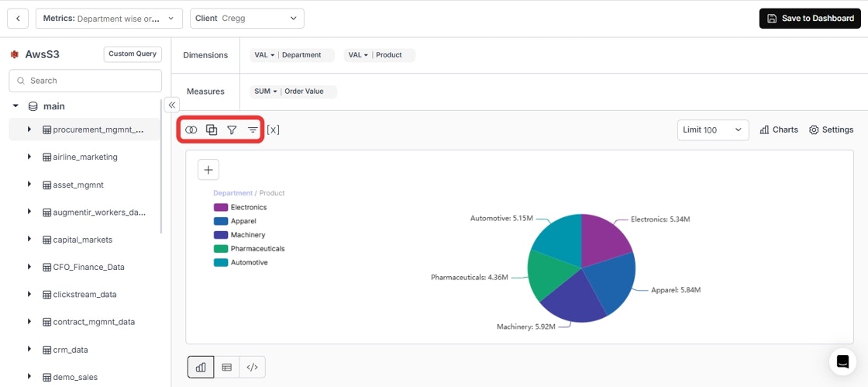The width and height of the screenshot is (868, 387).
Task: Click Department in the breadcrumb
Action: tap(232, 193)
